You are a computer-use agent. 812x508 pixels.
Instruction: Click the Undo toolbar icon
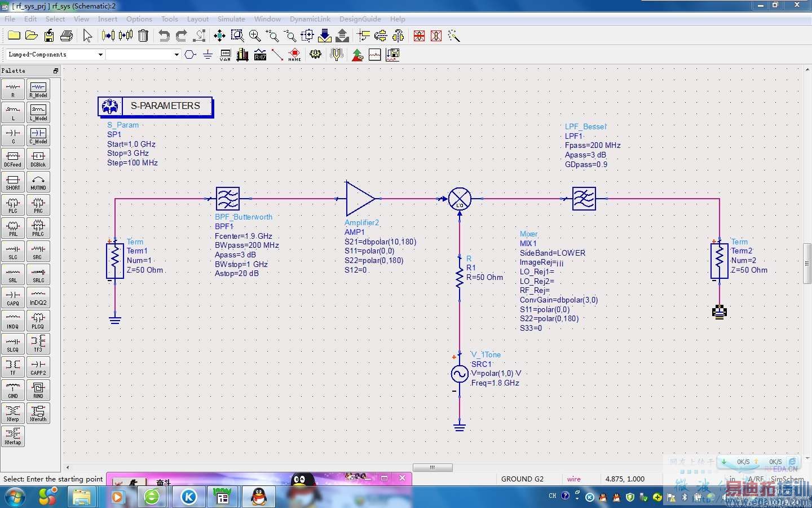click(x=164, y=36)
